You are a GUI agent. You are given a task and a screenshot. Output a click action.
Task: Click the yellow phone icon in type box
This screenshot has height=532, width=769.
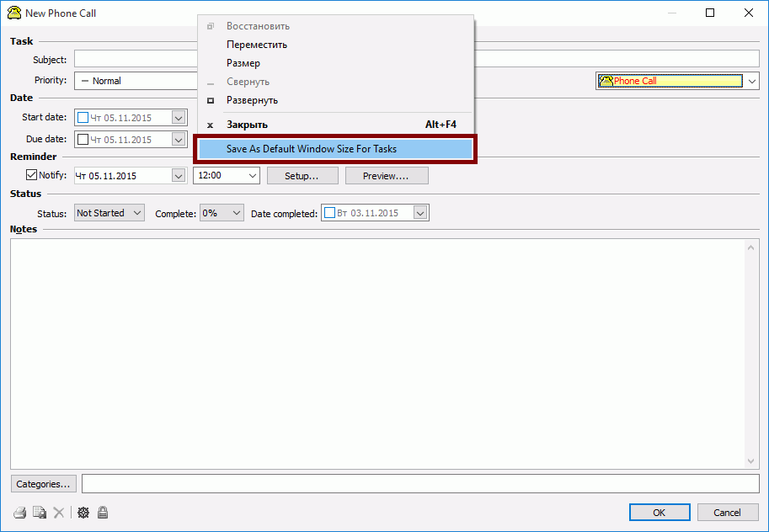[x=605, y=81]
